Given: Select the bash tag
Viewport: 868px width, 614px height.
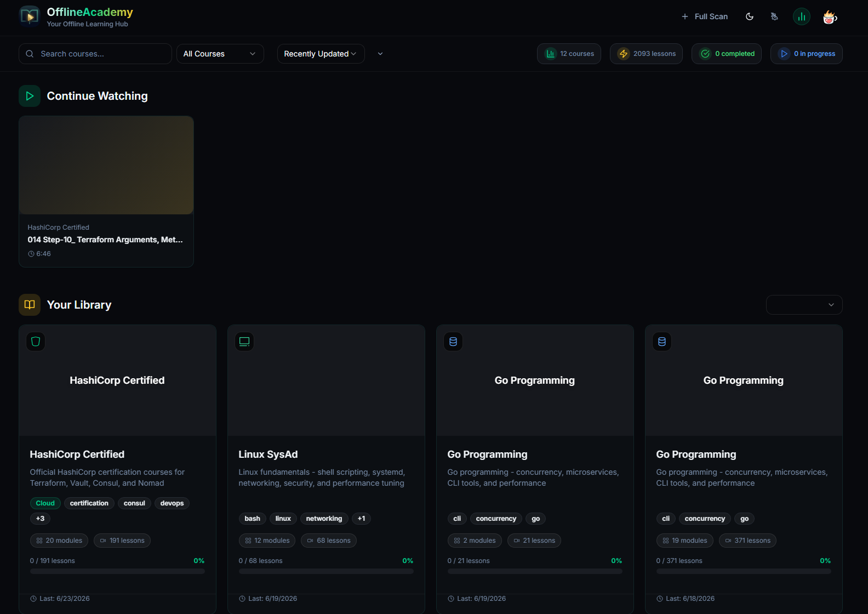Looking at the screenshot, I should (x=253, y=519).
